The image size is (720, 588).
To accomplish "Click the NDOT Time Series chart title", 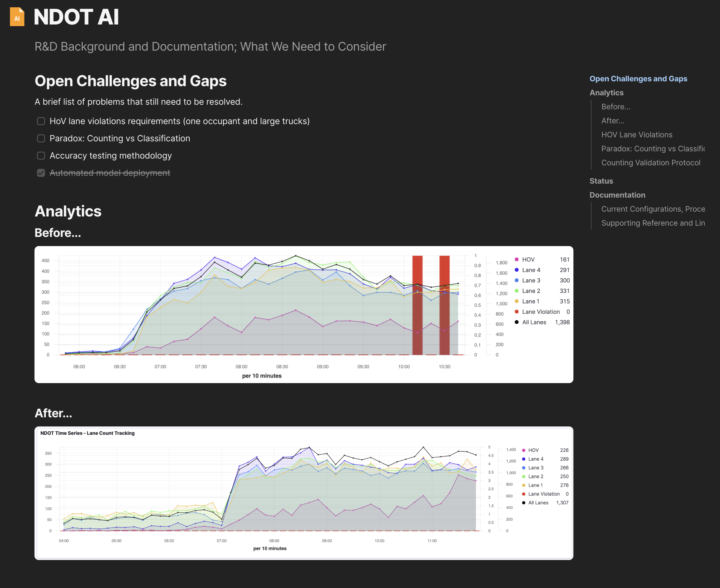I will (x=88, y=433).
